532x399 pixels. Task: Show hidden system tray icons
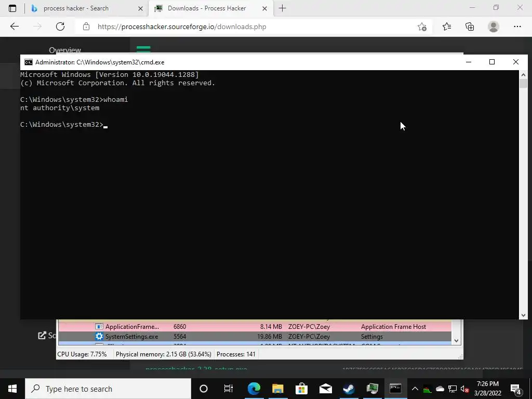[x=415, y=389]
